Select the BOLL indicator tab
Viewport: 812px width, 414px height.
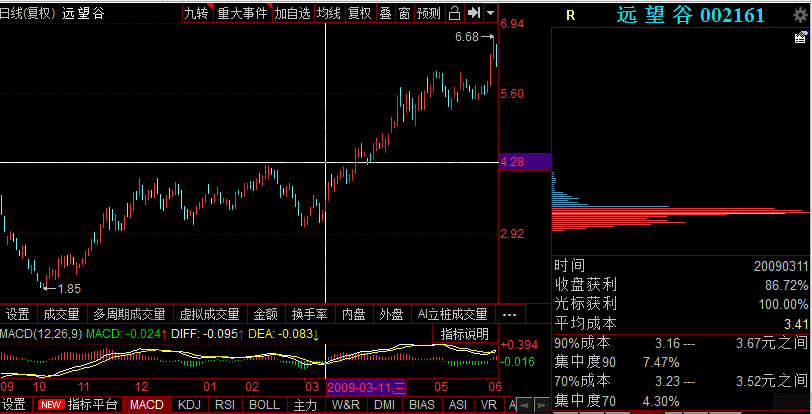(264, 405)
